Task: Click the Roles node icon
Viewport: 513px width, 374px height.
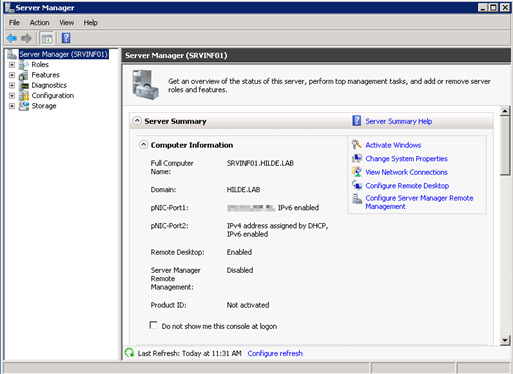Action: point(24,65)
